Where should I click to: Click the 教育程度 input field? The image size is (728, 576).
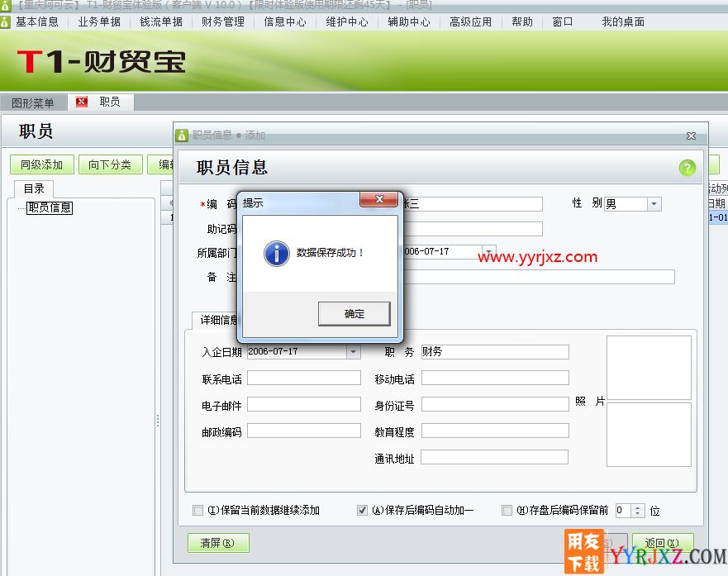[x=495, y=431]
